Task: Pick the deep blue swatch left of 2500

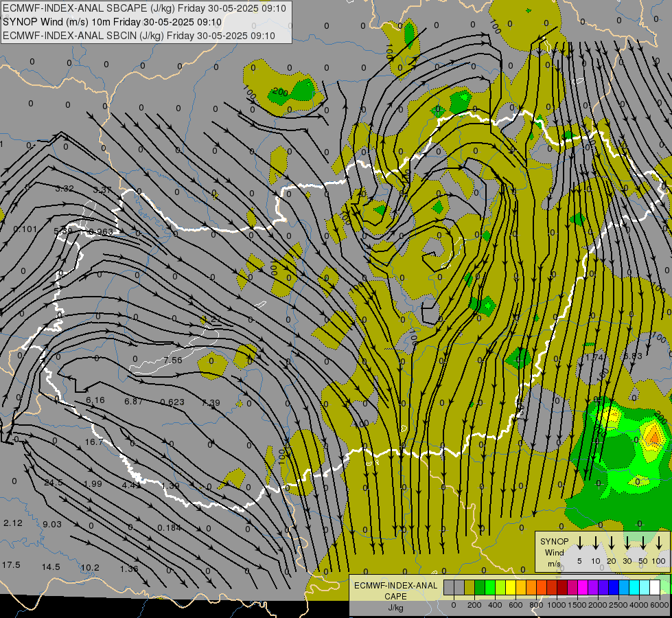Action: tap(614, 588)
